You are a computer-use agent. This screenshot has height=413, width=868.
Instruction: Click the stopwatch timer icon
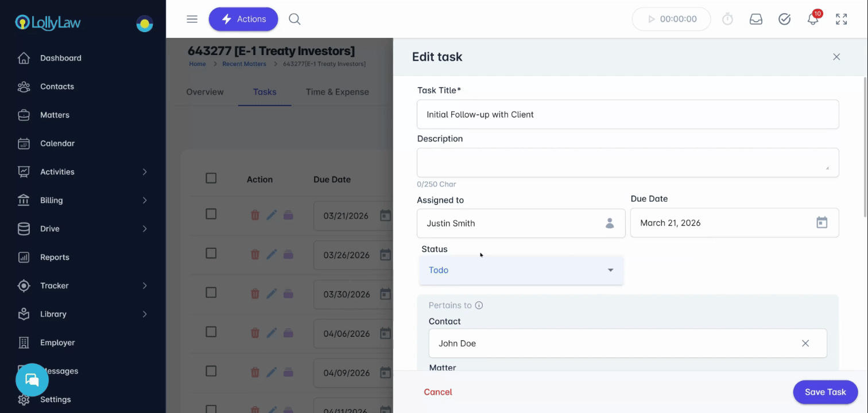(x=727, y=19)
